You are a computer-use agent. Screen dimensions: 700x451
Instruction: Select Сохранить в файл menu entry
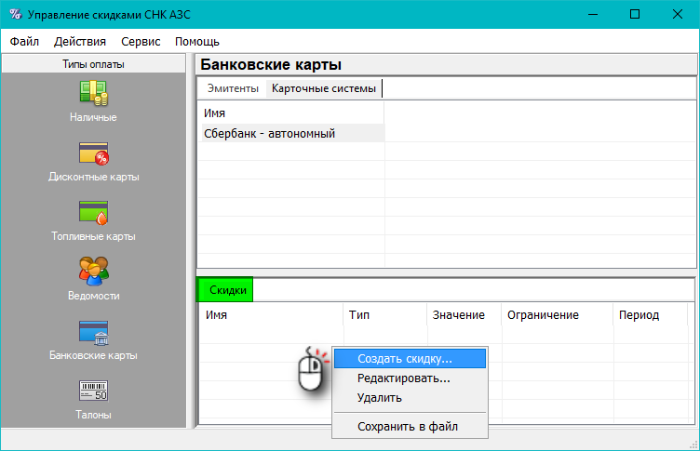click(407, 427)
